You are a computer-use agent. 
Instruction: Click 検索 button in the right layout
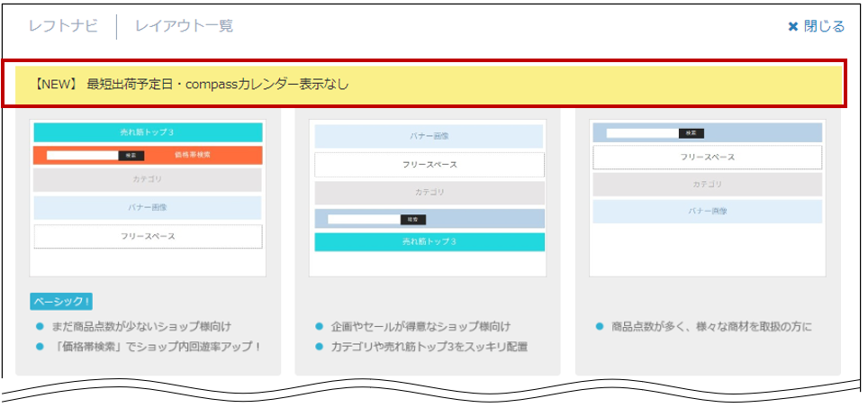pos(692,133)
